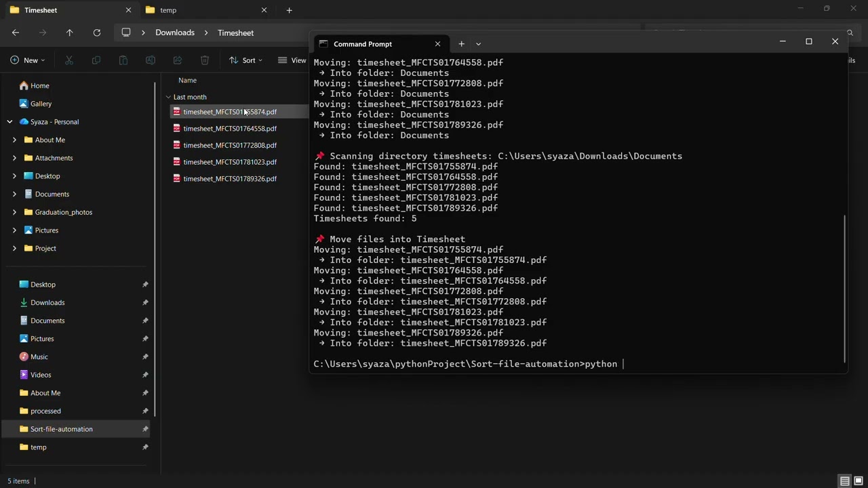Open breadcrumb chevron between Downloads and Timesheet
868x488 pixels.
(206, 33)
